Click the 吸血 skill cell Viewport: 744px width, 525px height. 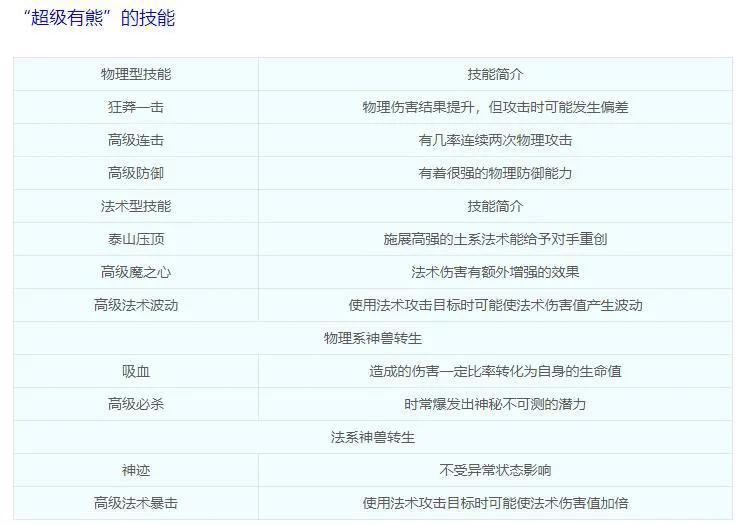pyautogui.click(x=136, y=371)
